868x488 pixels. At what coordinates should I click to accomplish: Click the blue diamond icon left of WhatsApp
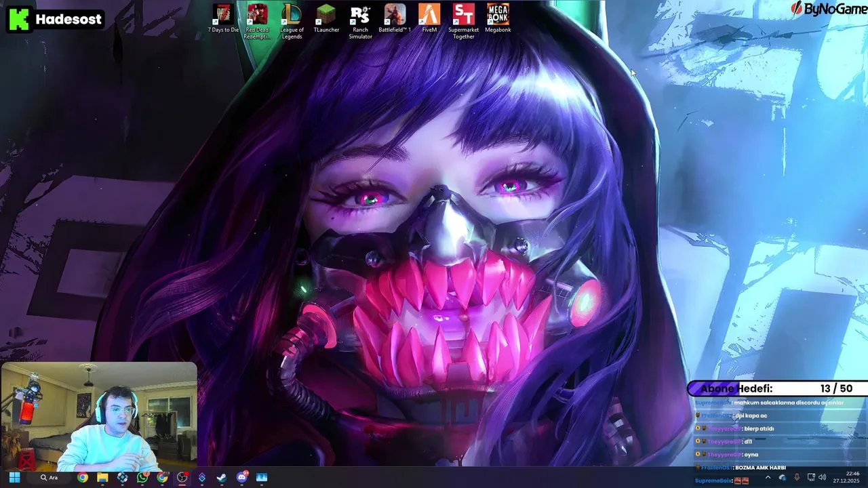click(x=122, y=477)
